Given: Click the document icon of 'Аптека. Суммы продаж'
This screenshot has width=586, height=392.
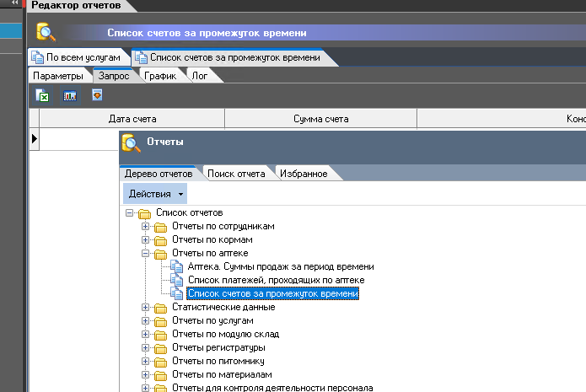Looking at the screenshot, I should click(176, 266).
